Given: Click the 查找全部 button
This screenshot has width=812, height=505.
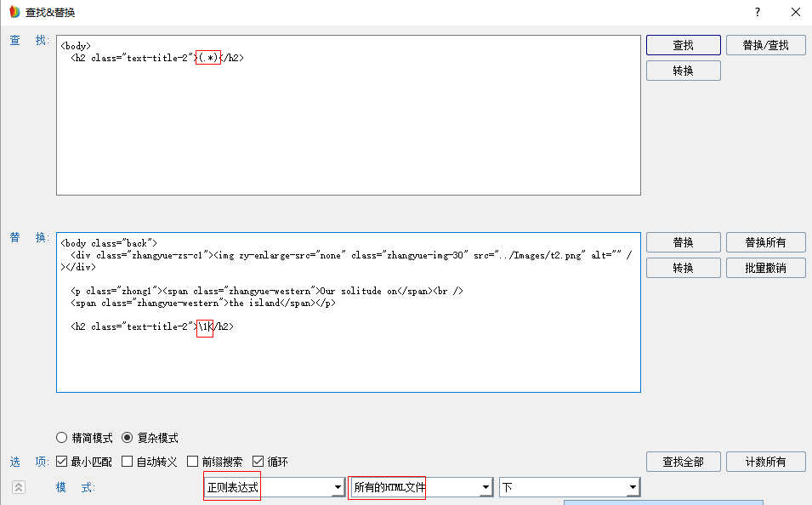Looking at the screenshot, I should tap(683, 462).
